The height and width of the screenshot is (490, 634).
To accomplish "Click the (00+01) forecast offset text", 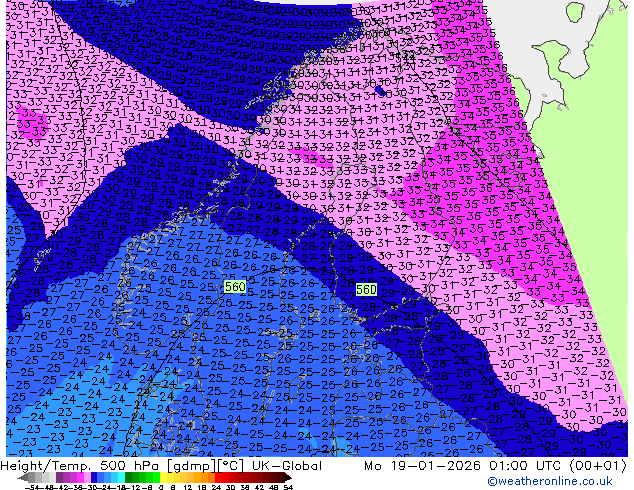I will (x=598, y=466).
